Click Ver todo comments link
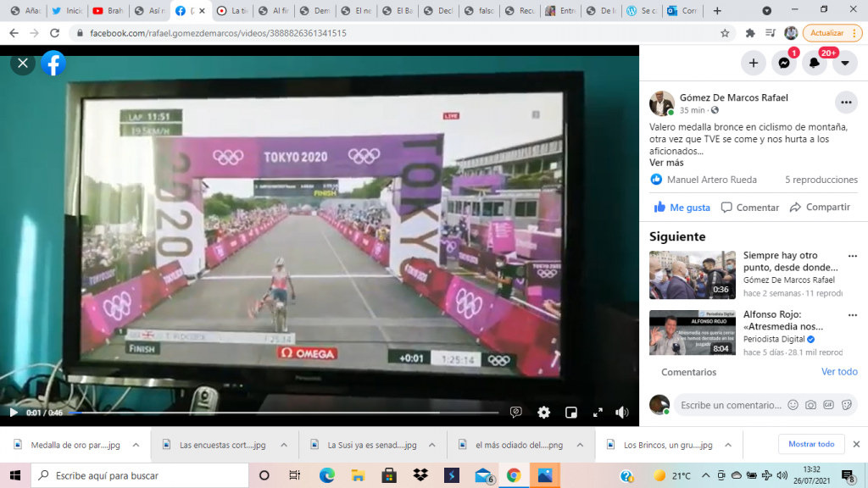This screenshot has height=488, width=868. [x=839, y=372]
